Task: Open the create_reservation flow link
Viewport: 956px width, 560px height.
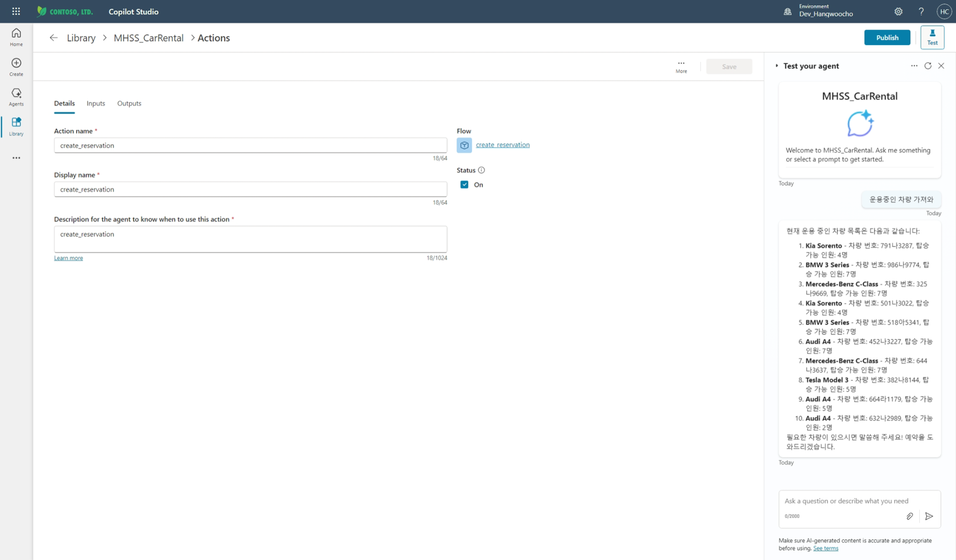Action: (x=502, y=145)
